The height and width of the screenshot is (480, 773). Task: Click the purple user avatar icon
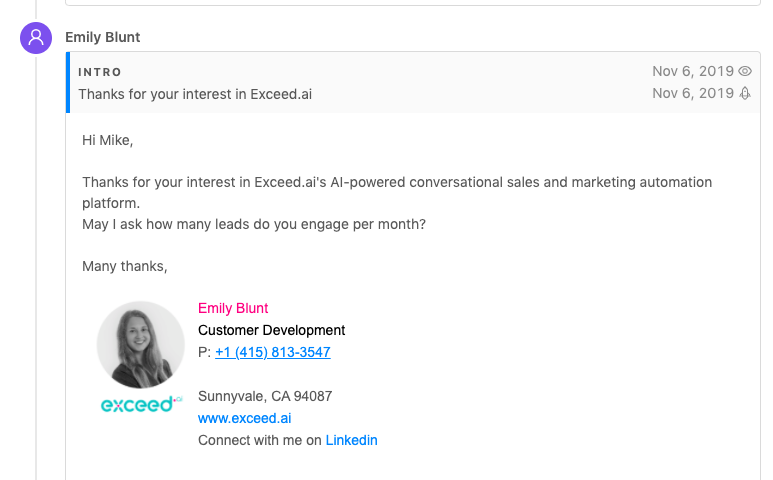[36, 38]
